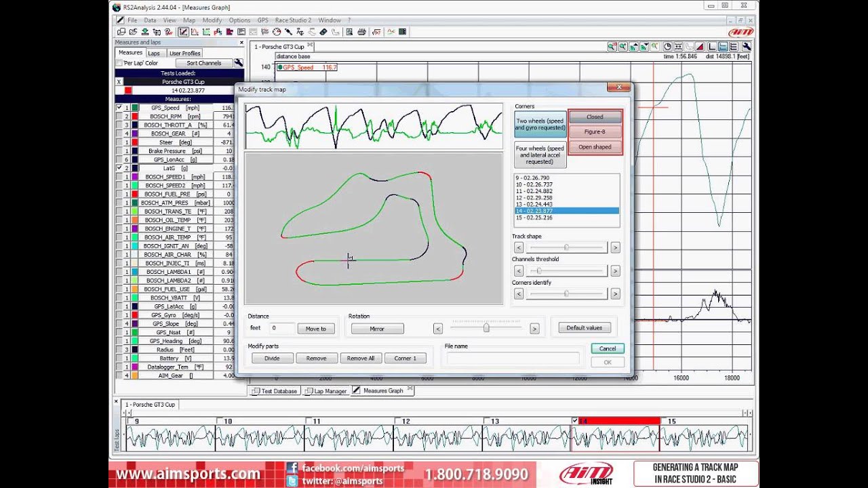The image size is (868, 488).
Task: Rotate map with left rotation arrow
Action: pyautogui.click(x=438, y=329)
